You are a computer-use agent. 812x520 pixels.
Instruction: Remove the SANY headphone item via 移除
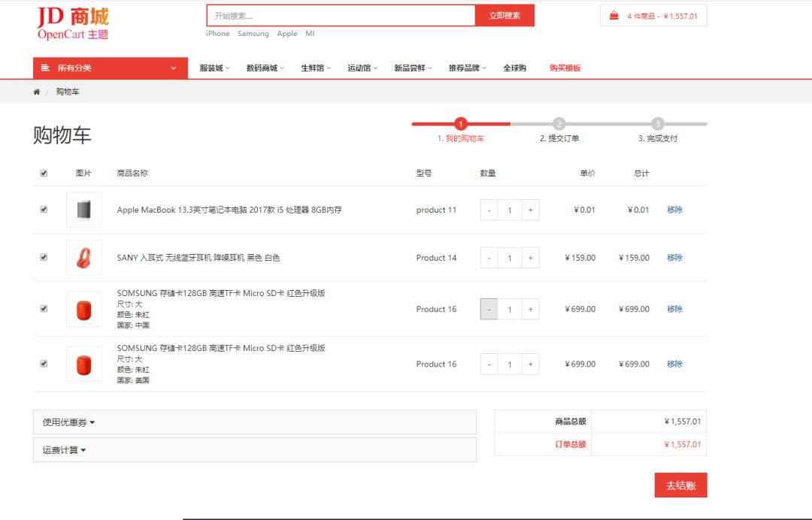click(x=674, y=258)
